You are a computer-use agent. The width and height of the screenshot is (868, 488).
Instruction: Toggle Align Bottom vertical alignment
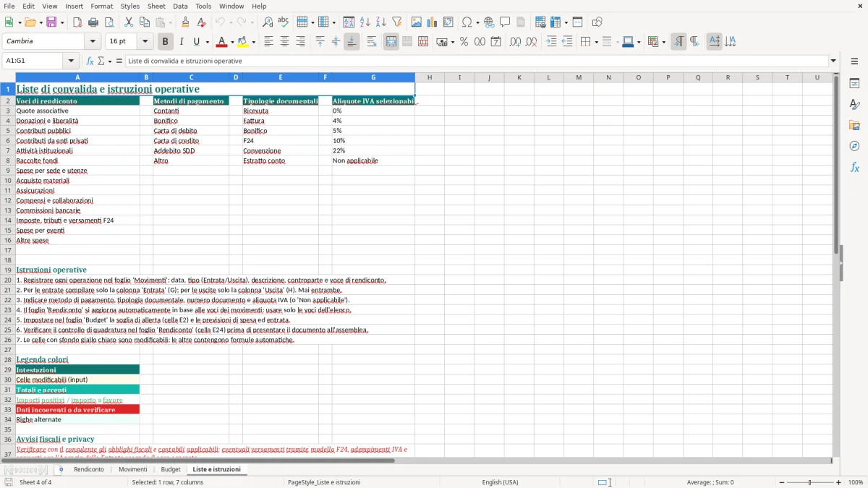352,42
